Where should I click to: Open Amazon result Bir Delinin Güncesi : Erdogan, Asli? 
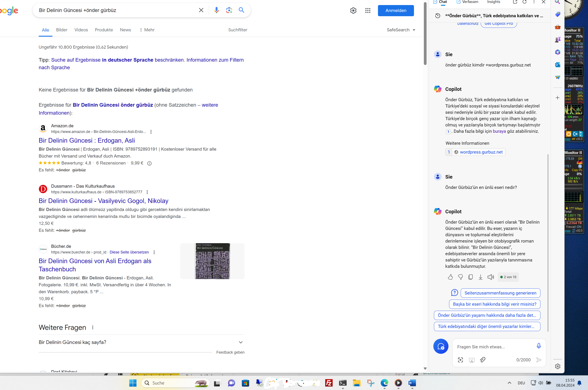pos(86,141)
